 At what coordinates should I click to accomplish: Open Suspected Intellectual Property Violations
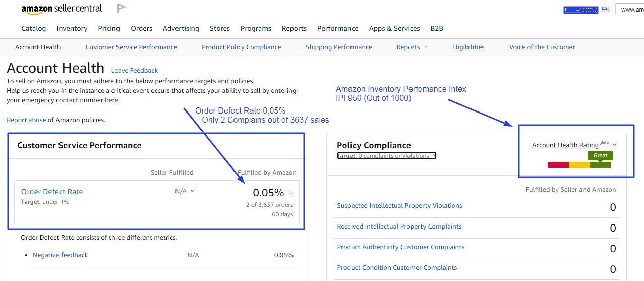(x=399, y=205)
